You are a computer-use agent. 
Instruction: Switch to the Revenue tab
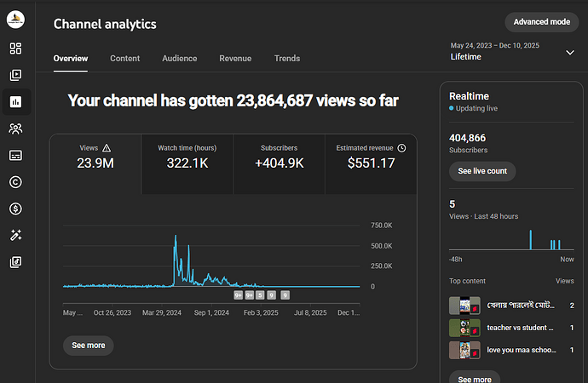tap(235, 59)
